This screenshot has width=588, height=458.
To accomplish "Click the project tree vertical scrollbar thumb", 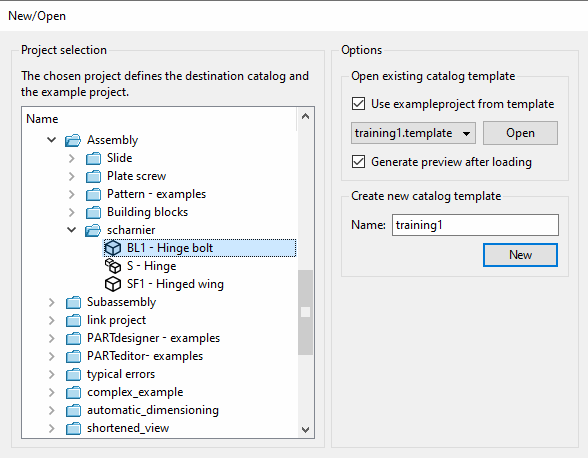I will (x=306, y=312).
